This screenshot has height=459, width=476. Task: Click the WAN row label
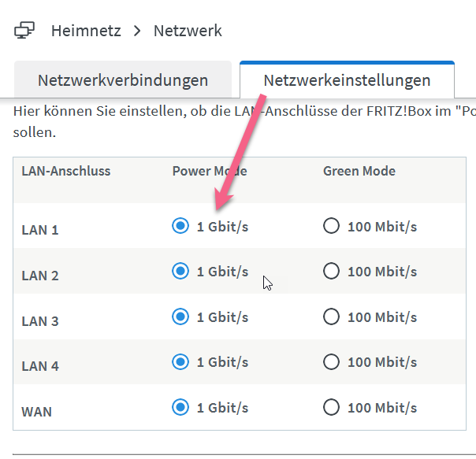point(36,412)
